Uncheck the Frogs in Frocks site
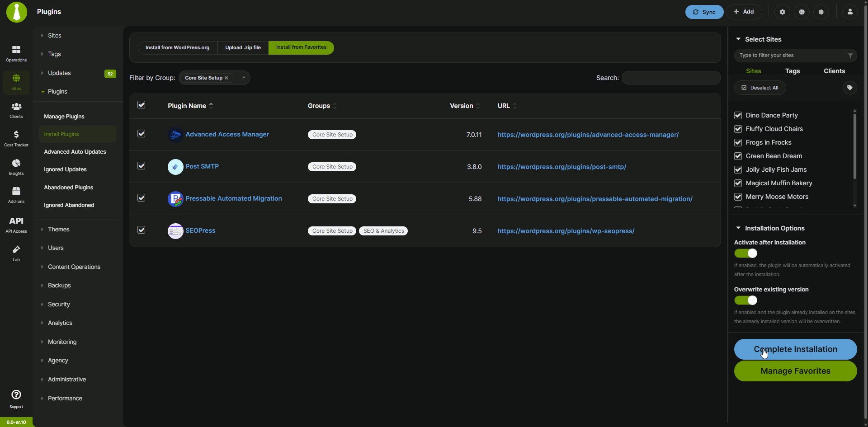This screenshot has width=868, height=427. pos(738,142)
